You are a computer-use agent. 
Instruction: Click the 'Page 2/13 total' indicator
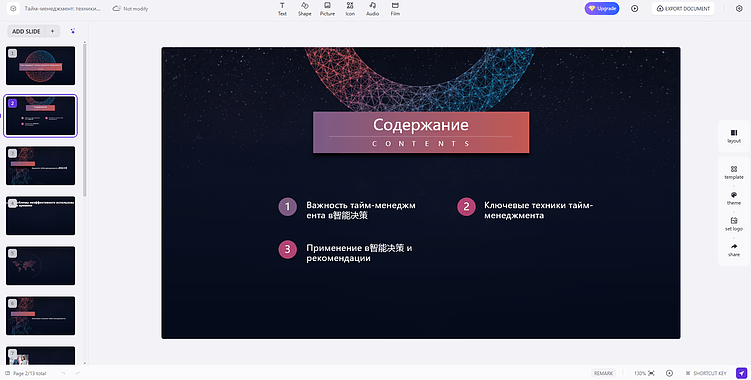pyautogui.click(x=30, y=373)
